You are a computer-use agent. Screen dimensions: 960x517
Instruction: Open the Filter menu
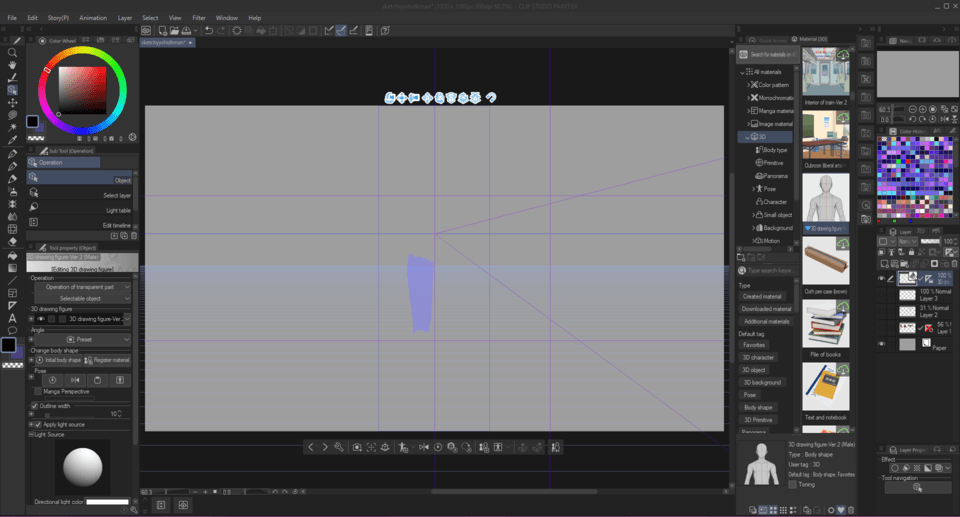click(199, 18)
